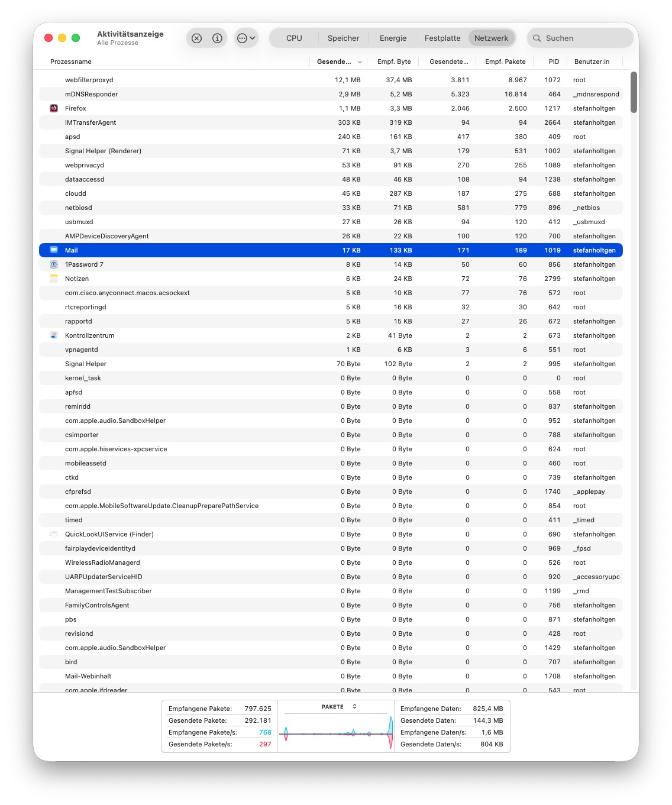
Task: Select the com.cisco.anyconnect.macos.acsockext row
Action: 331,293
